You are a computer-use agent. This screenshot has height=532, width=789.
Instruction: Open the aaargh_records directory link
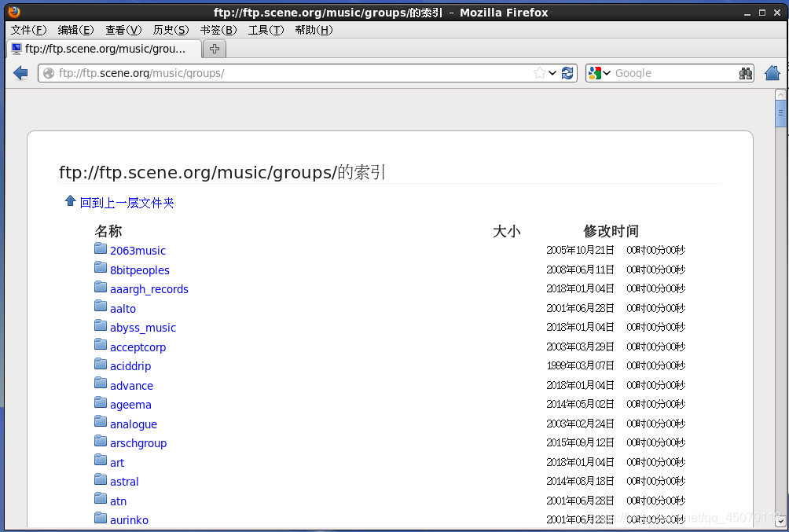tap(149, 289)
